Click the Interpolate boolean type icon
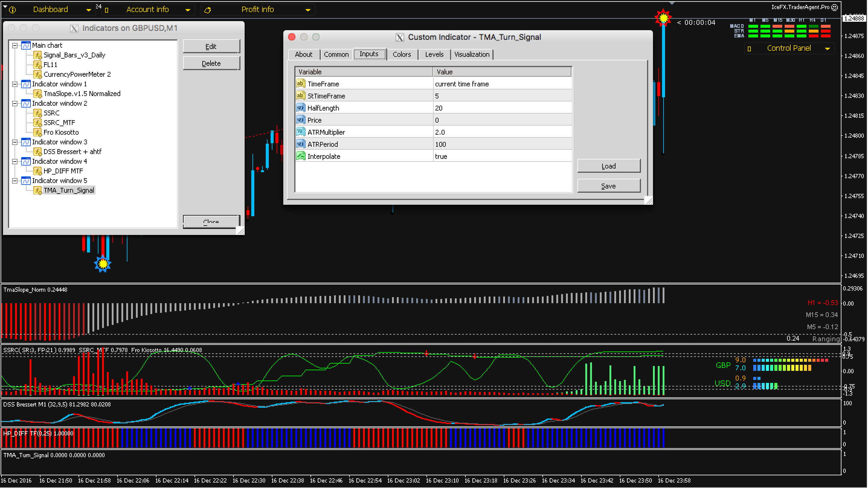Image resolution: width=868 pixels, height=488 pixels. pos(300,156)
